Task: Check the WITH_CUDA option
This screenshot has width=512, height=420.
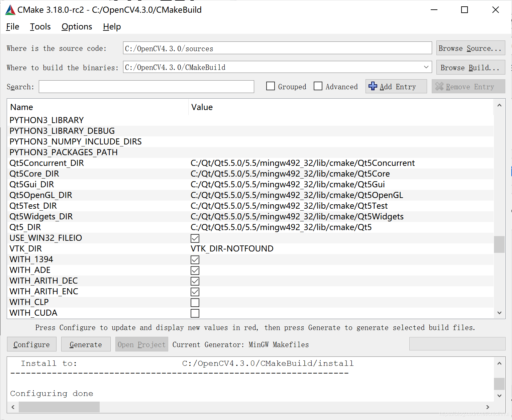Action: [x=195, y=313]
